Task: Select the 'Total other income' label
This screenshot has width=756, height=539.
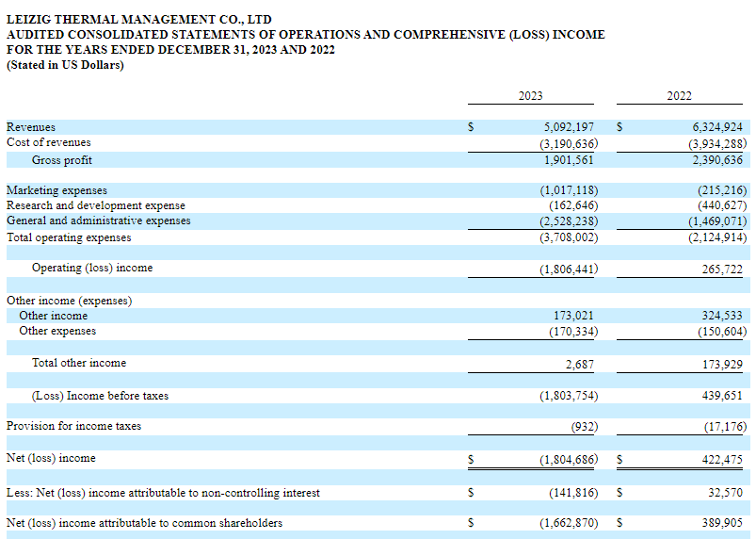Action: 79,363
